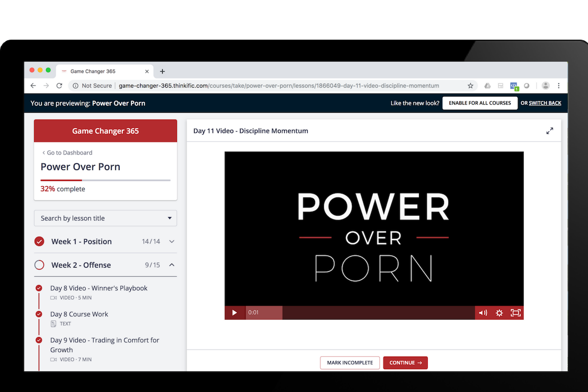This screenshot has width=588, height=392.
Task: Expand the Week 1 - Position chevron
Action: pos(171,242)
